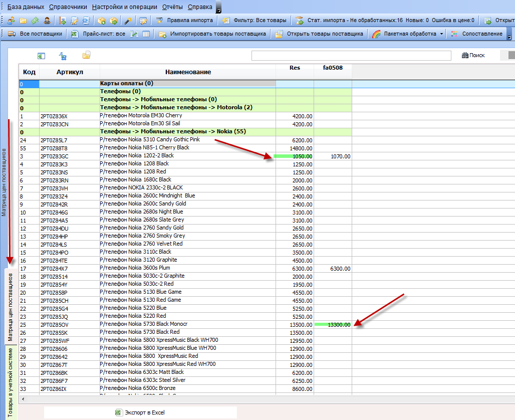Screen dimensions: 515x420
Task: Click the 'fa0508' supplier column header
Action: 333,68
